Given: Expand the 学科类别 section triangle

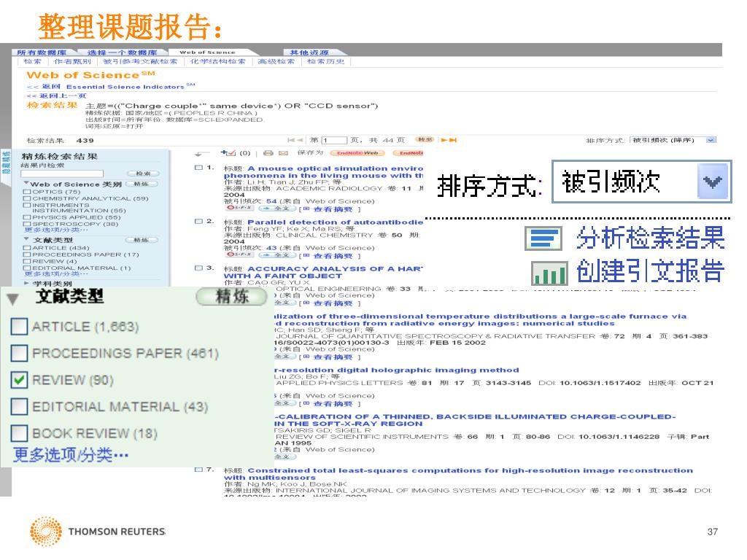Looking at the screenshot, I should click(x=26, y=283).
